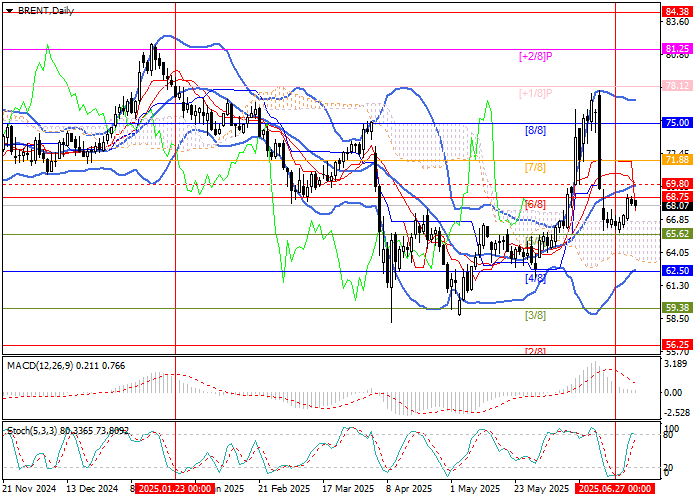Click the MACD scale value 3.189
Viewport: 700px width, 500px height.
point(673,364)
